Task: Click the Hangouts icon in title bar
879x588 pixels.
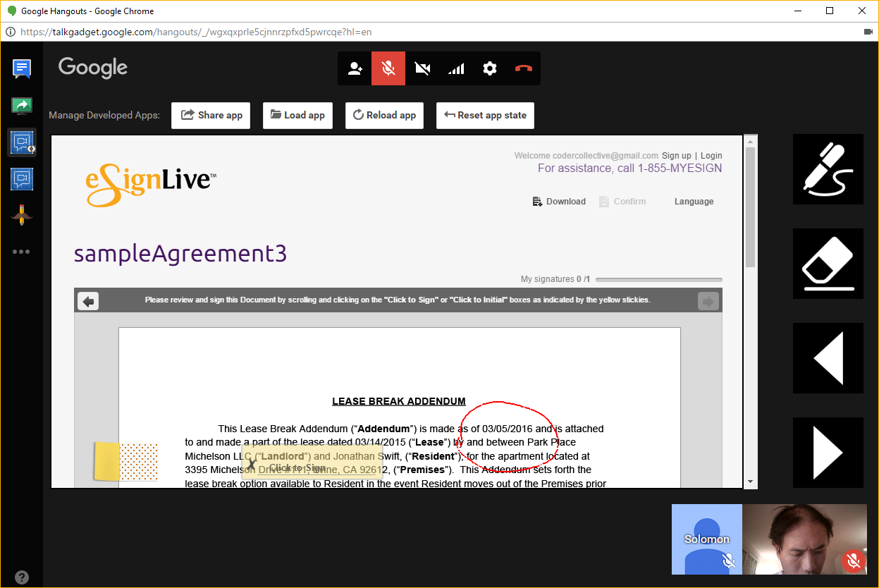Action: (x=12, y=11)
